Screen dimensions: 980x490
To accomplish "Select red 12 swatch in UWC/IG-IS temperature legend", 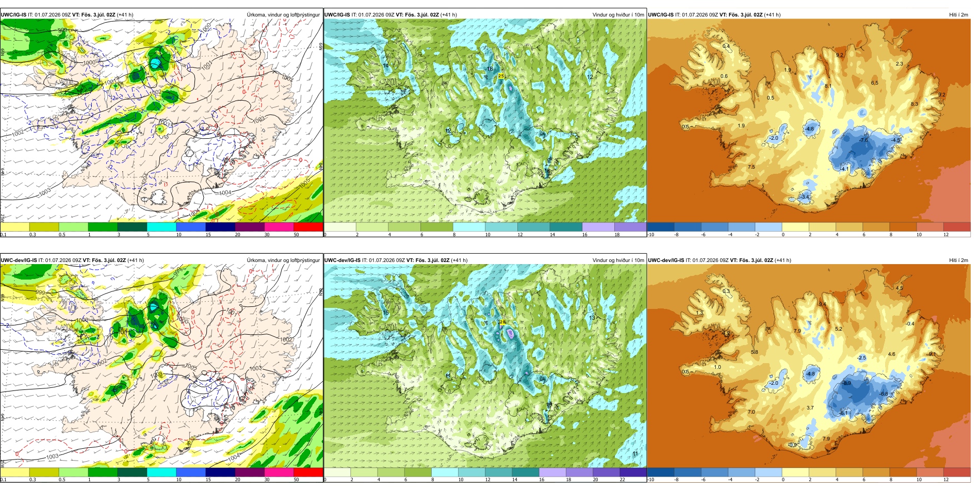I will coord(957,226).
